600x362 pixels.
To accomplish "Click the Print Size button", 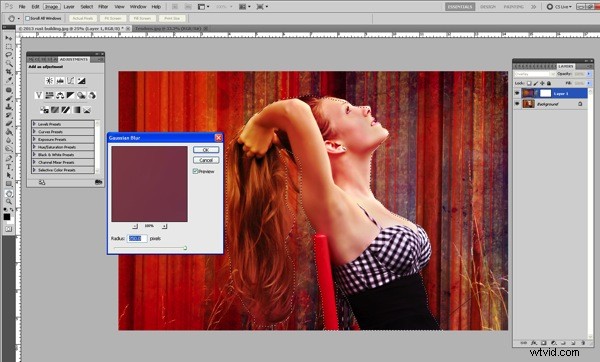I will pyautogui.click(x=172, y=18).
